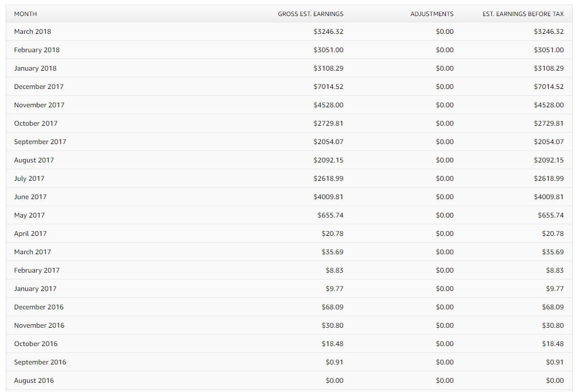Click the March 2018 adjustments $0.00 cell
Image resolution: width=579 pixels, height=392 pixels.
(445, 32)
